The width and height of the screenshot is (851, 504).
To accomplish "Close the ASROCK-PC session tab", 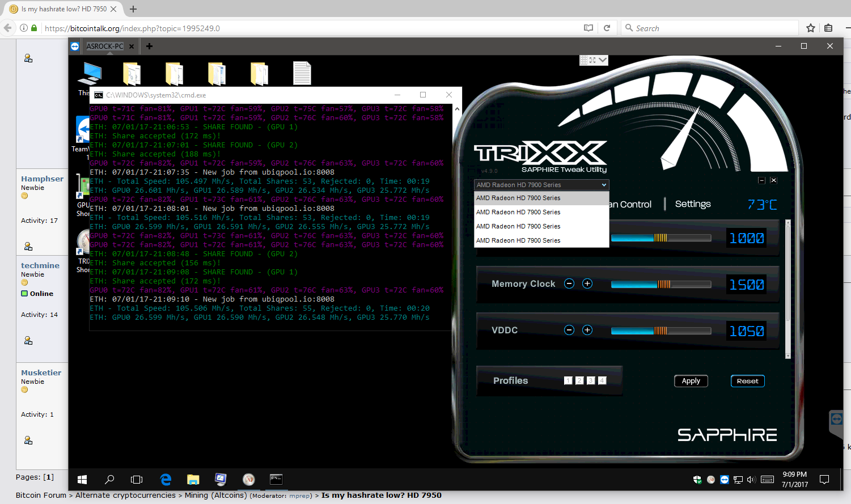I will [132, 46].
